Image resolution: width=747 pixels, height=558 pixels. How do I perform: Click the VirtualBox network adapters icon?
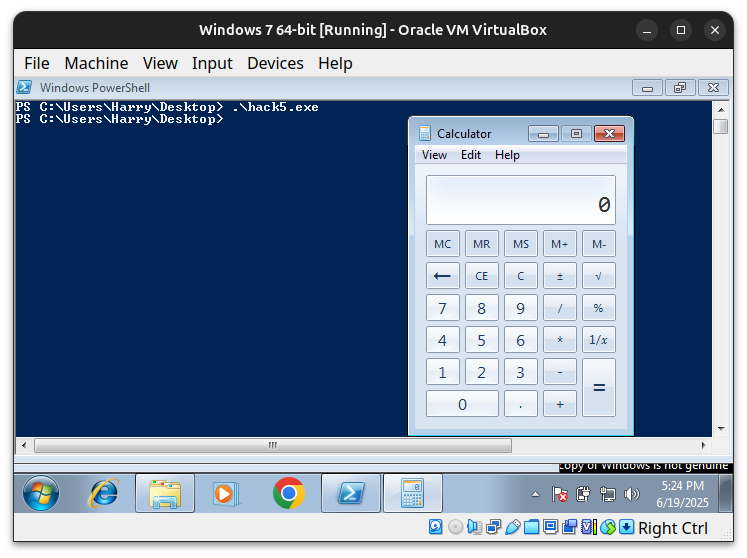point(494,527)
